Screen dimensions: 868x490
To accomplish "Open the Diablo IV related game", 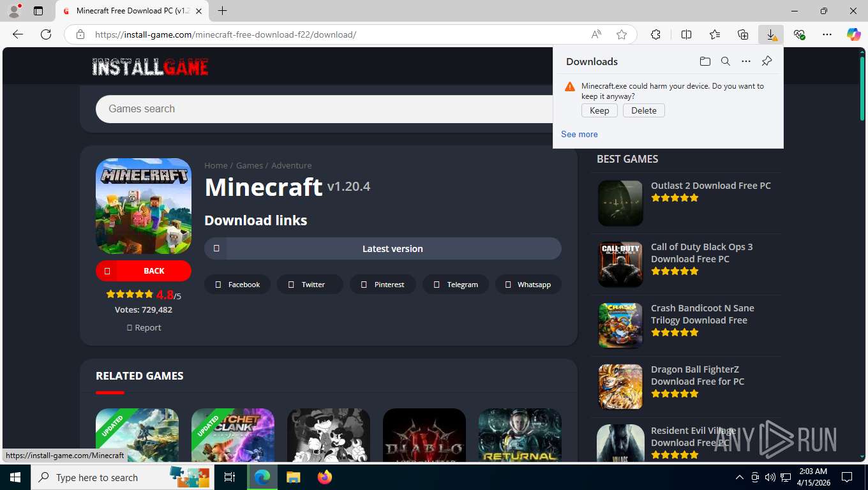I will click(424, 435).
